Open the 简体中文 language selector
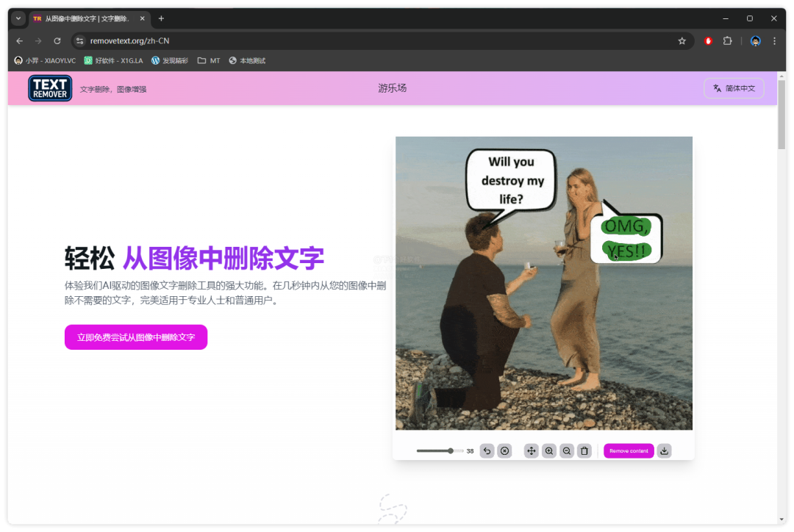 (x=734, y=89)
